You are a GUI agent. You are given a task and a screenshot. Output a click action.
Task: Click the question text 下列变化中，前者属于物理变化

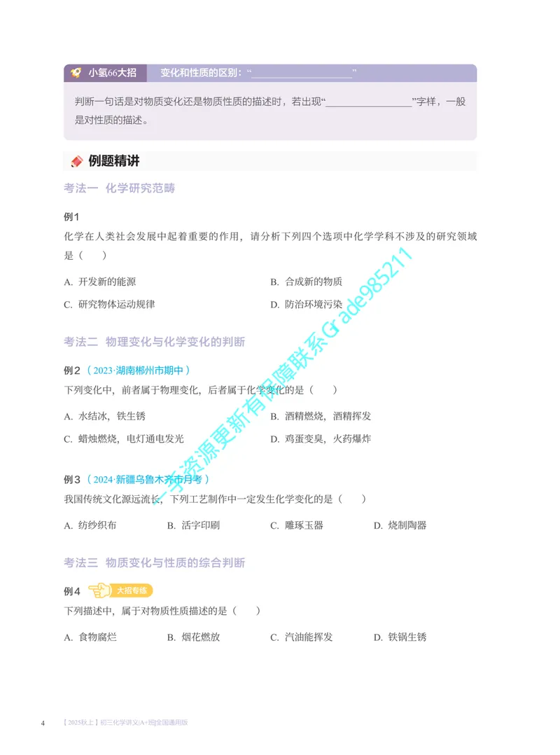132,390
